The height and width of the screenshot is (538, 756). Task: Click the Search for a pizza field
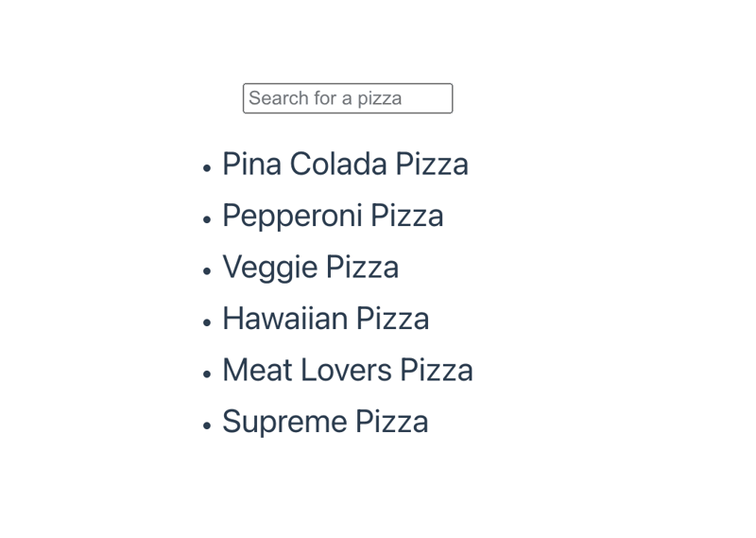tap(347, 98)
